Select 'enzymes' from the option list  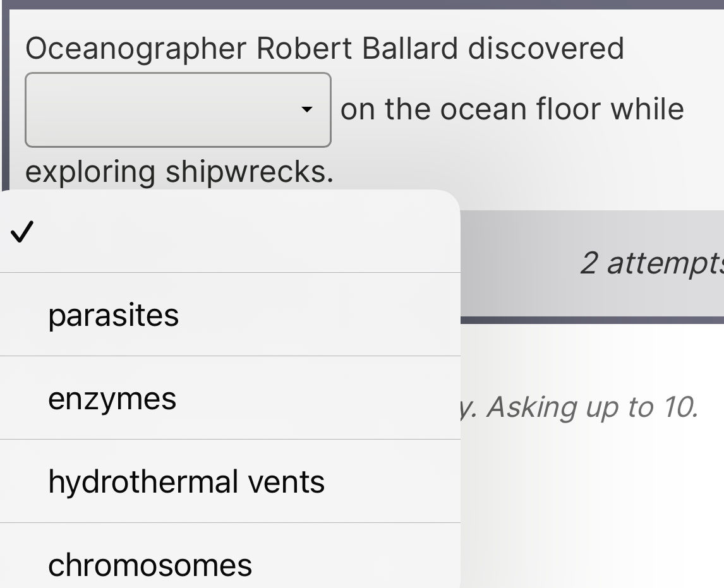(x=112, y=399)
